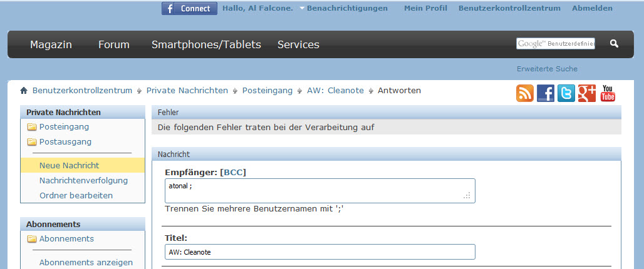Image resolution: width=644 pixels, height=269 pixels.
Task: Open the Posteingang folder in sidebar
Action: pyautogui.click(x=64, y=127)
